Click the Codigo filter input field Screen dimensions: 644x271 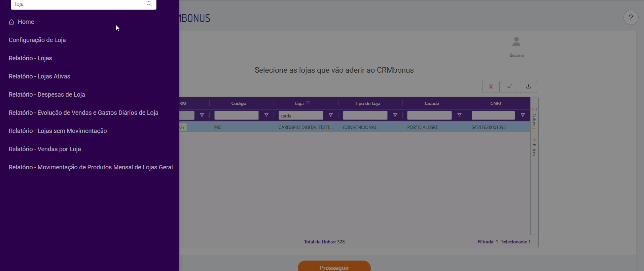(x=237, y=115)
